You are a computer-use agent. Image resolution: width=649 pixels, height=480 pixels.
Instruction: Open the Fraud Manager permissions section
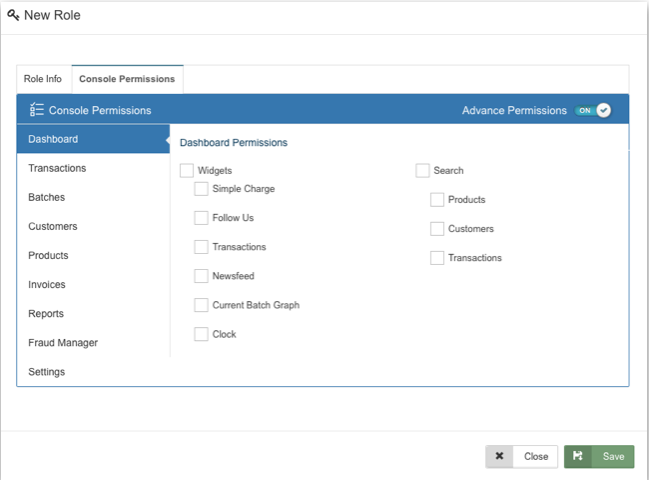pyautogui.click(x=63, y=342)
